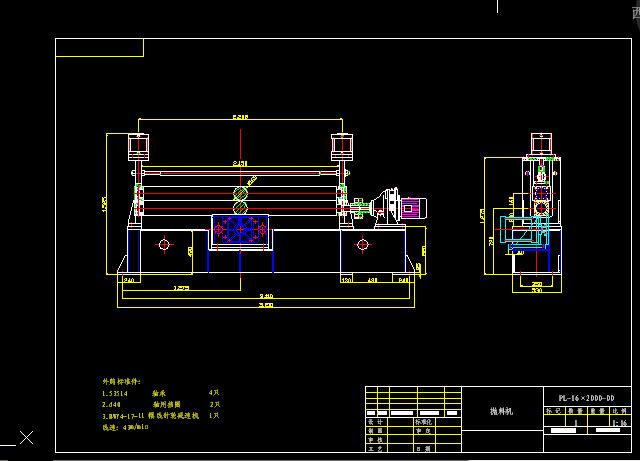This screenshot has height=461, width=640.
Task: Pick the upper roller circle in side view
Action: [x=541, y=193]
